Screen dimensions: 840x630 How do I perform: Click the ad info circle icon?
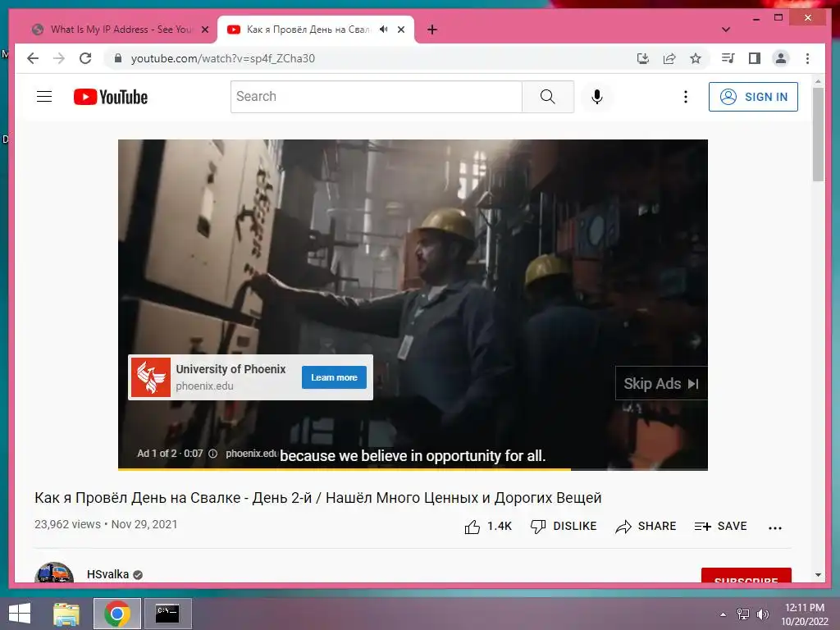(x=212, y=453)
